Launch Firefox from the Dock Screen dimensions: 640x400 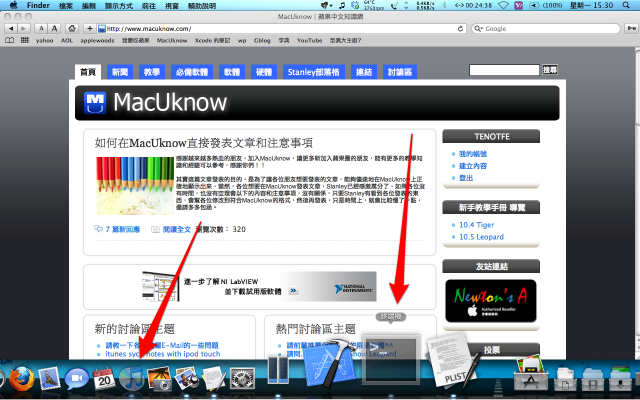tap(21, 379)
